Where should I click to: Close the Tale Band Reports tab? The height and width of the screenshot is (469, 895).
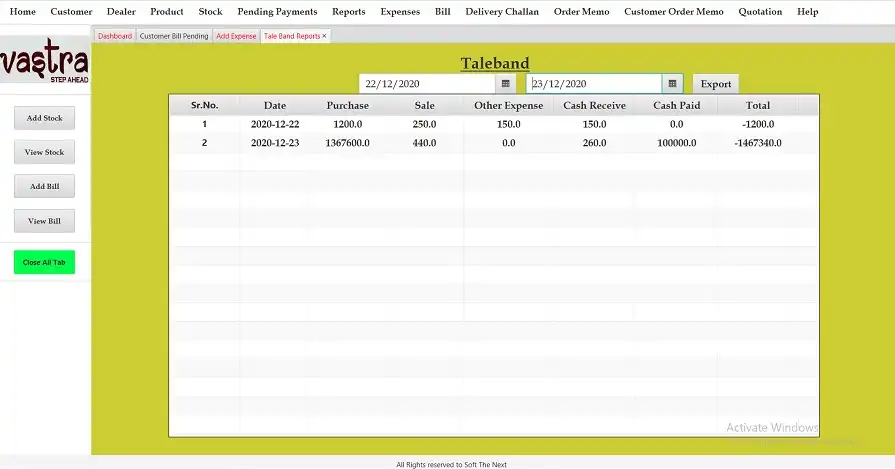tap(324, 36)
